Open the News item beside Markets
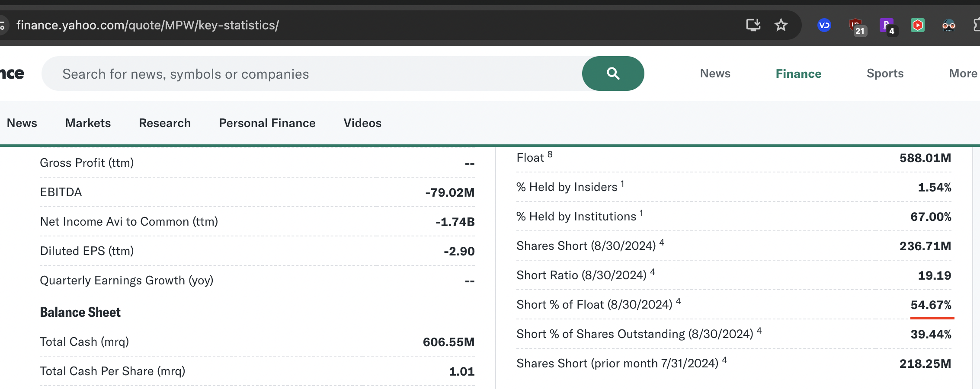This screenshot has width=980, height=389. point(22,123)
